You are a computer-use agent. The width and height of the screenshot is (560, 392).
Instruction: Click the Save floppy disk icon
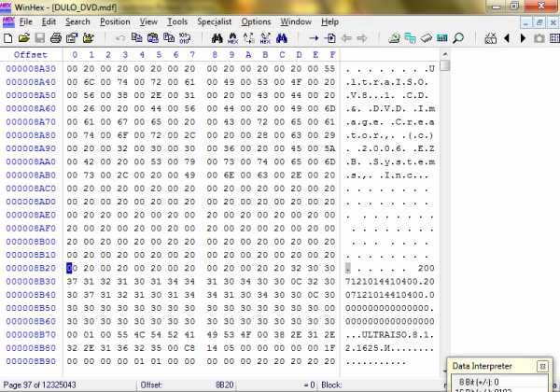[39, 38]
